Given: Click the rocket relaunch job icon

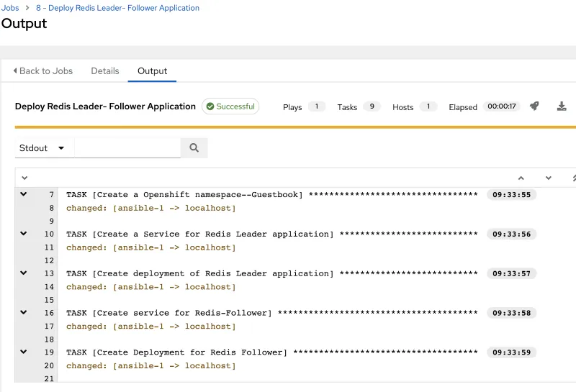Looking at the screenshot, I should click(x=534, y=106).
